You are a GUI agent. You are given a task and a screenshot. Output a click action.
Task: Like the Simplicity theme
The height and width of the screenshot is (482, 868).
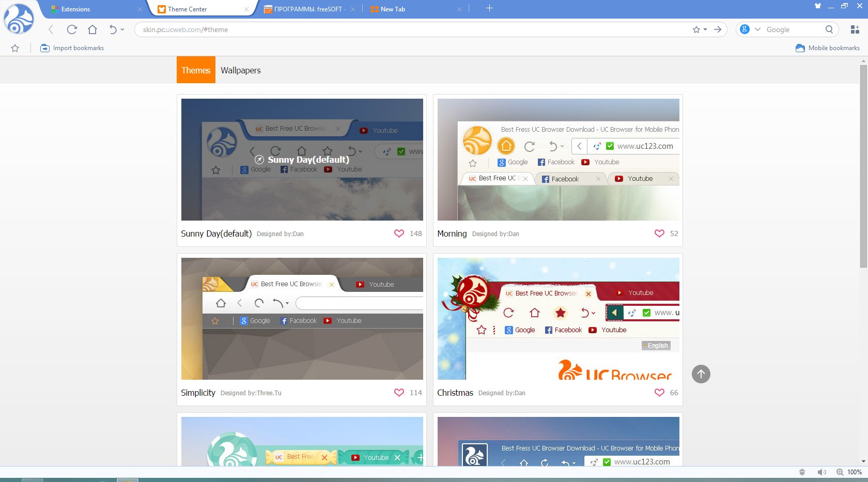pyautogui.click(x=399, y=393)
